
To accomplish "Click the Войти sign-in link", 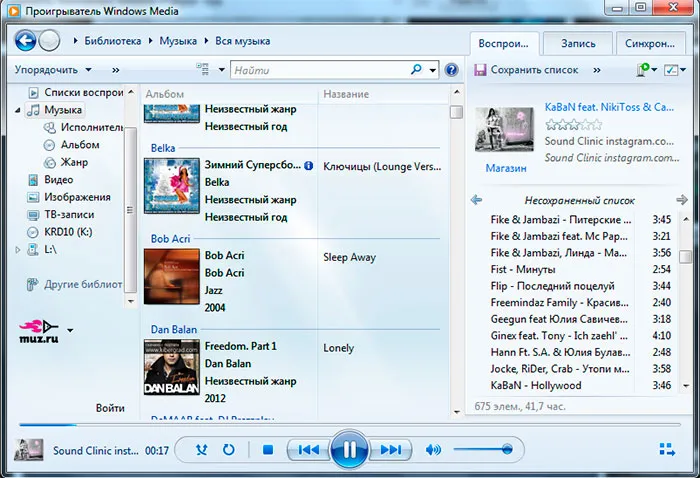I will coord(110,408).
